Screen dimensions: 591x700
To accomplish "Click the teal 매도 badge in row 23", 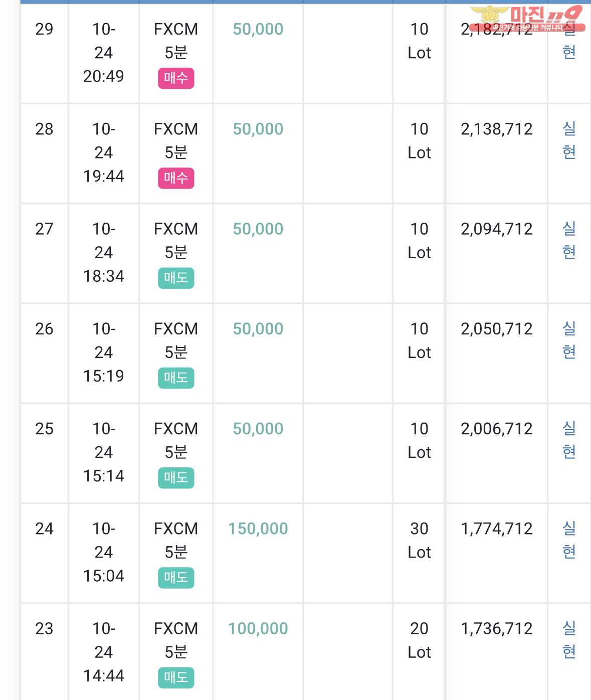I will point(176,677).
